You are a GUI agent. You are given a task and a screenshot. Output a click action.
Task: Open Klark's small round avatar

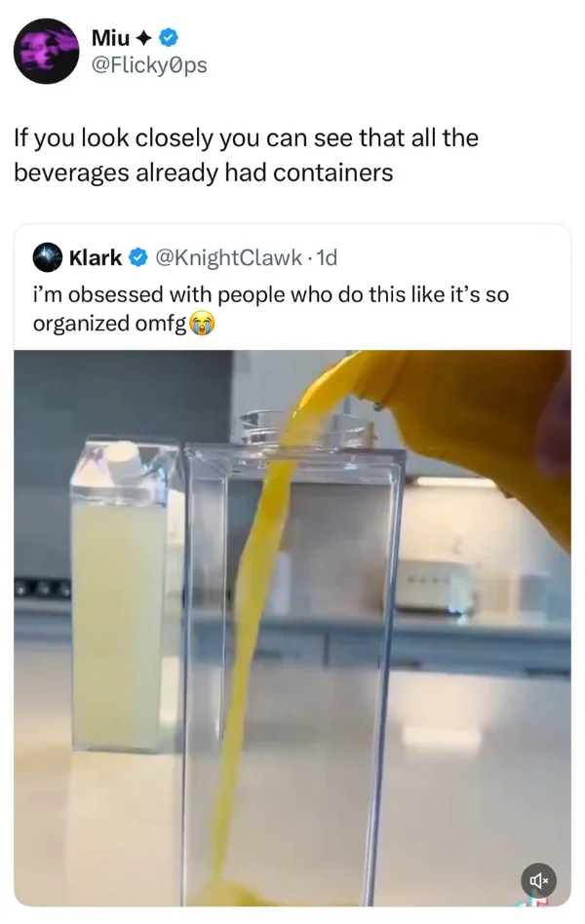[x=47, y=257]
